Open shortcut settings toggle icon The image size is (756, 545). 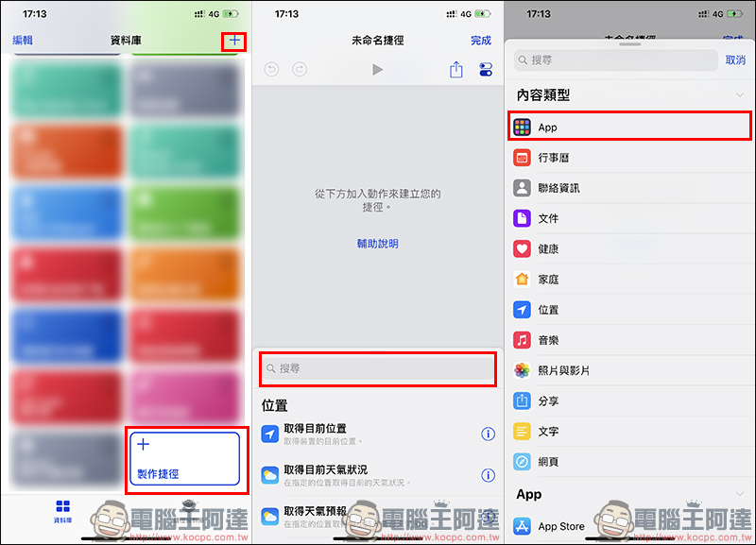point(486,69)
